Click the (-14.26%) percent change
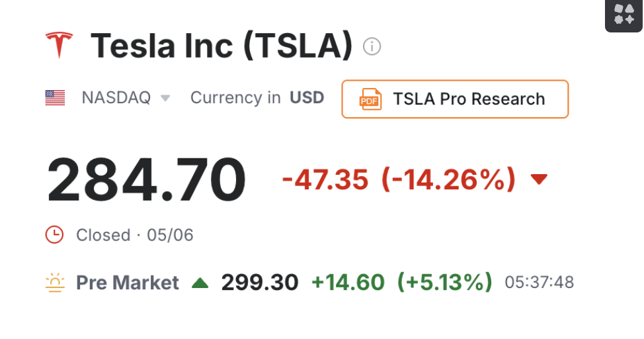This screenshot has width=644, height=339. 448,179
